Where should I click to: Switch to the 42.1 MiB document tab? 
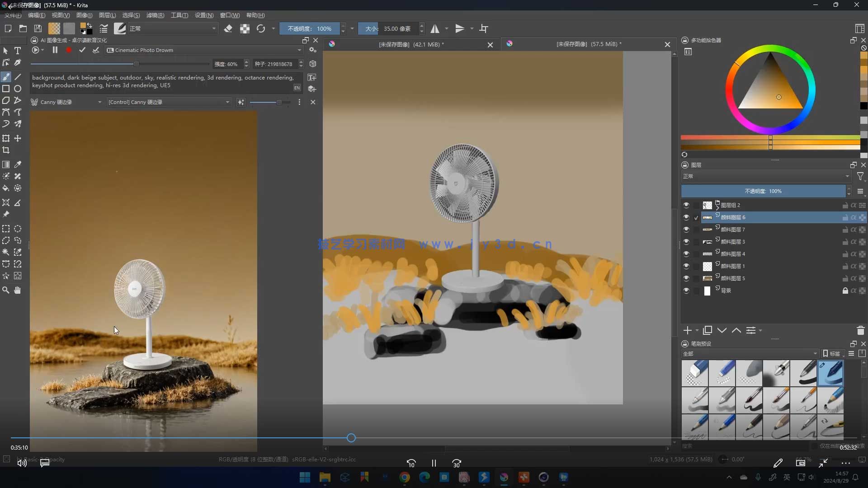pos(410,44)
